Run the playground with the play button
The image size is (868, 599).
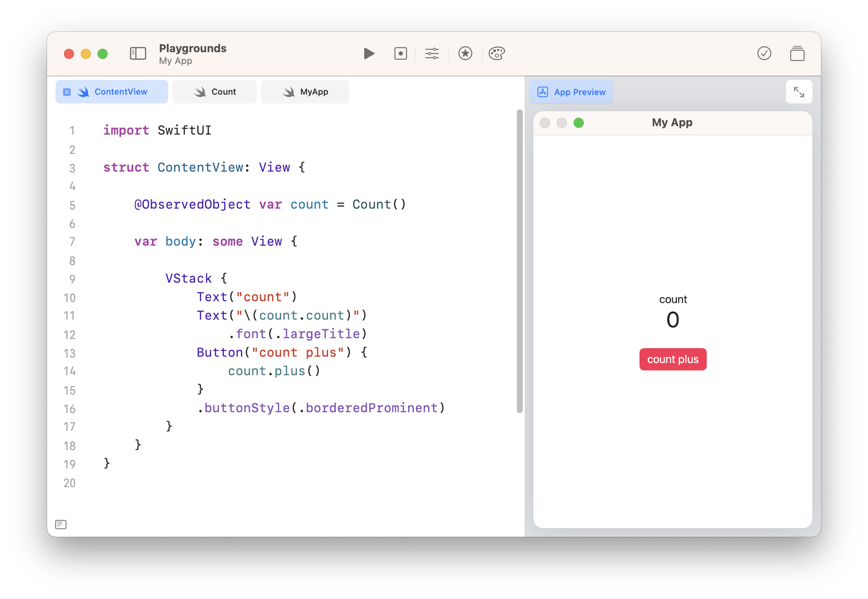(369, 53)
